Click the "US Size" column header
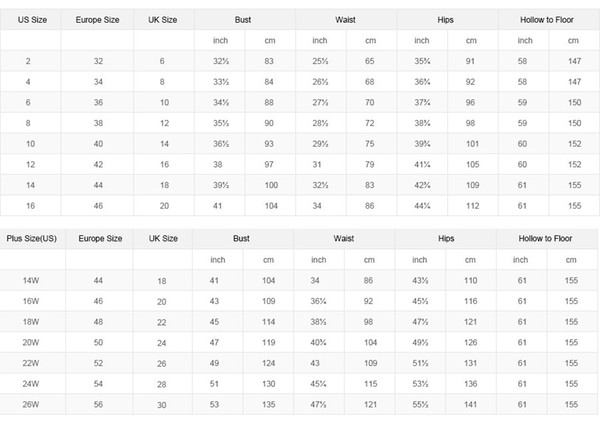Screen dimensions: 600x426 (28, 20)
